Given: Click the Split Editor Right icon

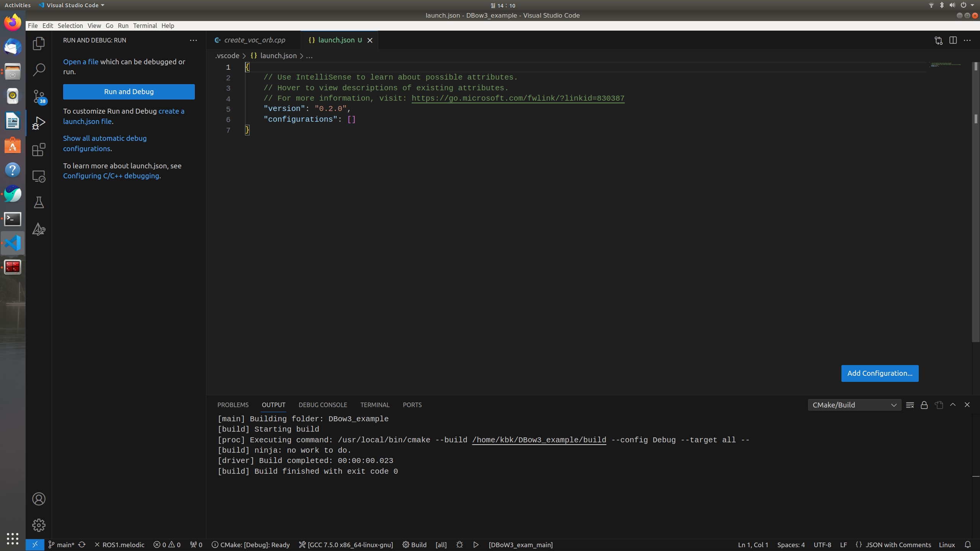Looking at the screenshot, I should point(953,40).
